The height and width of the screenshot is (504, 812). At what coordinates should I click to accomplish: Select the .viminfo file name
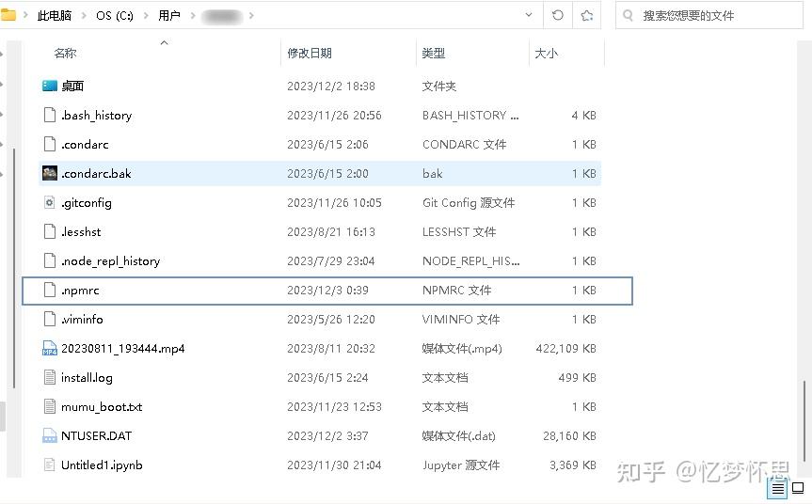tap(82, 320)
